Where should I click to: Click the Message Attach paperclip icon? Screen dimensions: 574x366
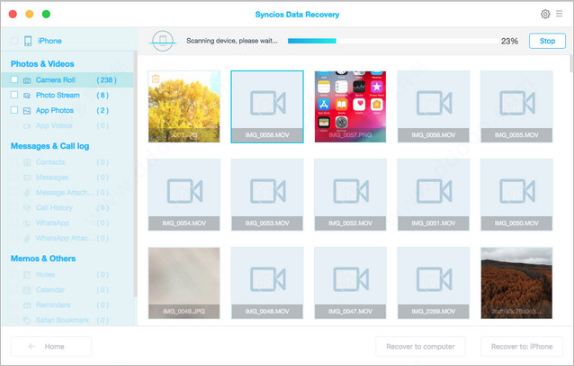pos(27,193)
